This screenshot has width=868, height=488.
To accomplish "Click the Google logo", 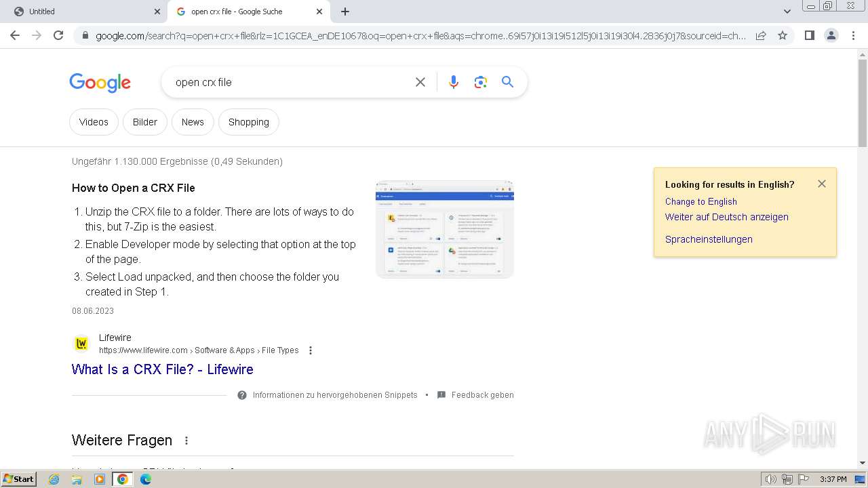I will (100, 83).
